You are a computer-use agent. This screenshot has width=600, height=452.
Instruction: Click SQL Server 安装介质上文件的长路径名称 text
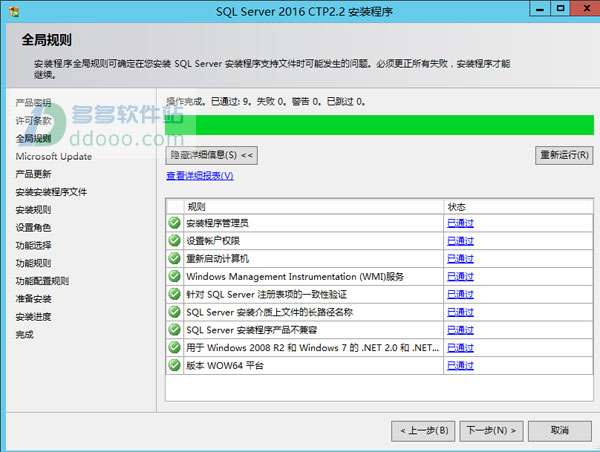[269, 312]
